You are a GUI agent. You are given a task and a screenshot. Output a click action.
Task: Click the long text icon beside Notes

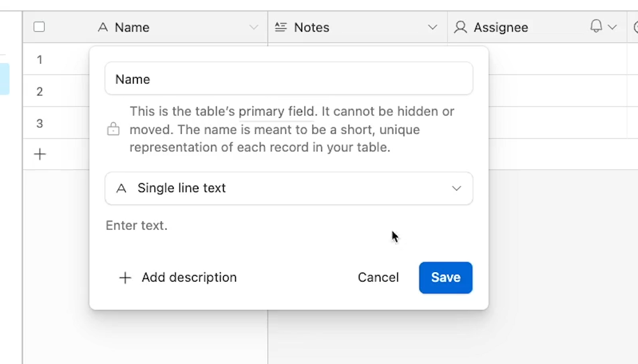(x=281, y=27)
